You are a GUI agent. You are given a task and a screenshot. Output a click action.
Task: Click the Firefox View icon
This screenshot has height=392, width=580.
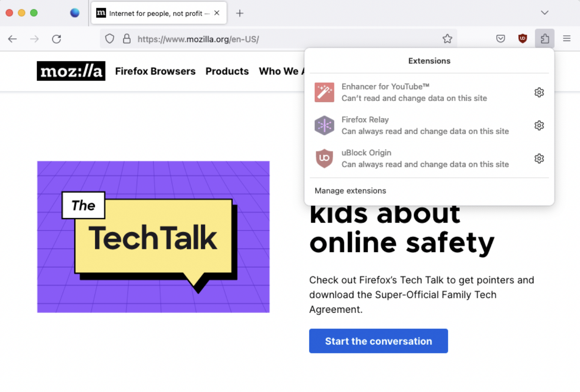point(75,13)
